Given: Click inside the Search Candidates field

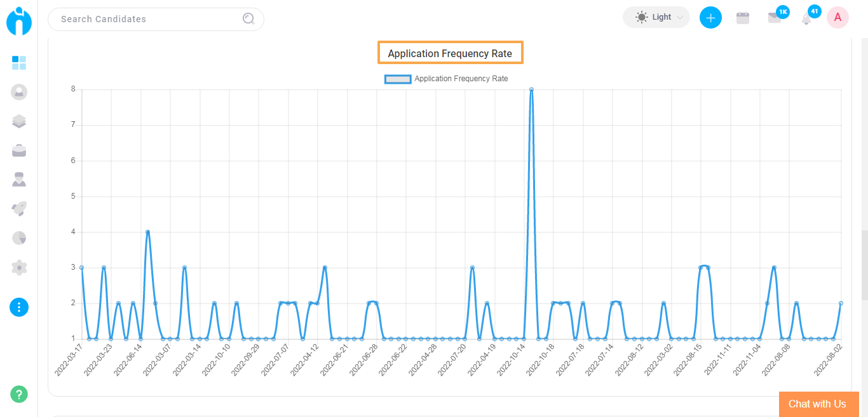Looking at the screenshot, I should (x=140, y=19).
